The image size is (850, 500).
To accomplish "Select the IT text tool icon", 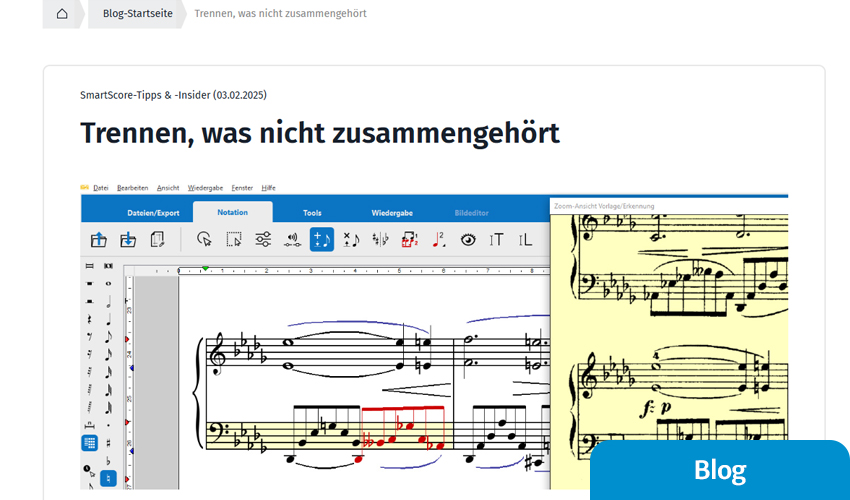I will point(496,239).
